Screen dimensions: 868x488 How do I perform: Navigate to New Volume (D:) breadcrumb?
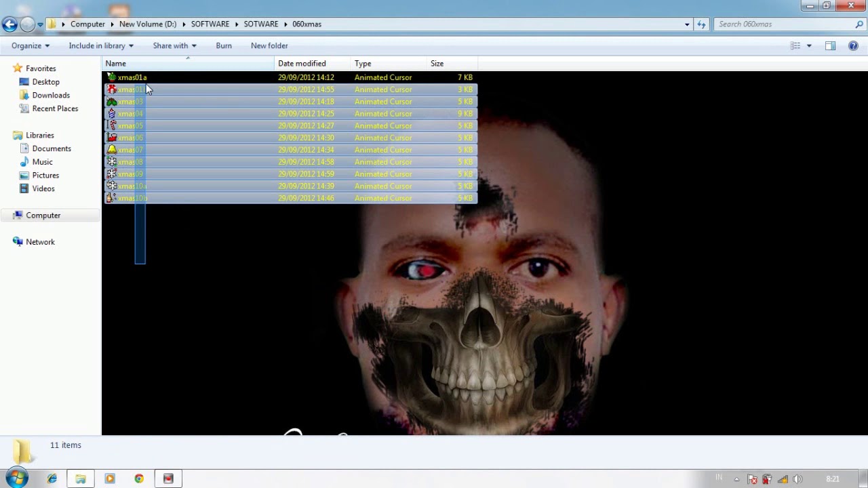(148, 24)
